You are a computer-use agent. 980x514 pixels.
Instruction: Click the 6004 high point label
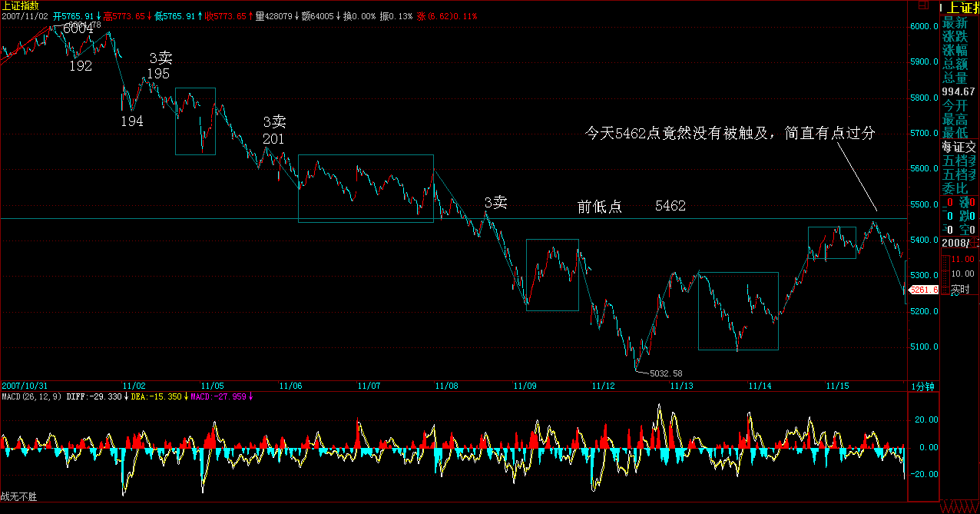coord(78,28)
